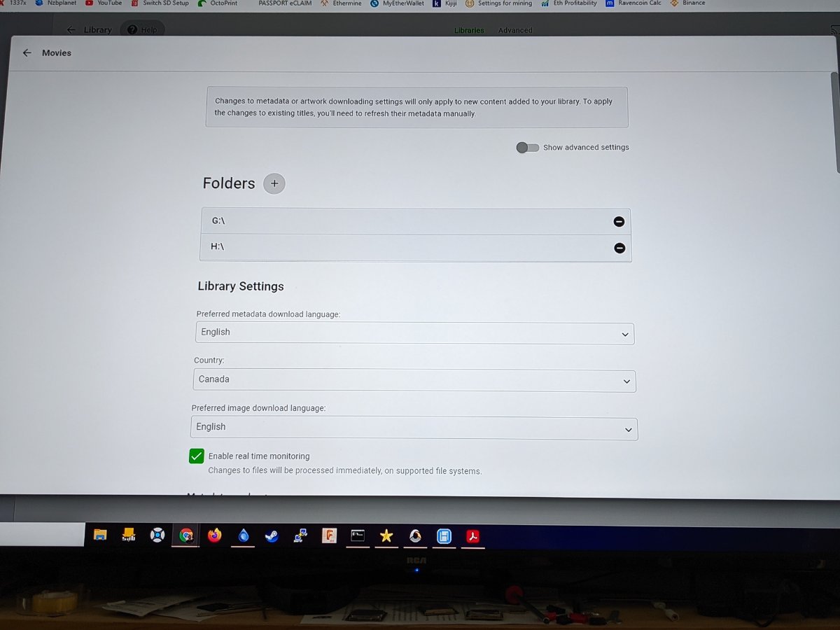
Task: Remove the G:\ folder
Action: [x=619, y=222]
